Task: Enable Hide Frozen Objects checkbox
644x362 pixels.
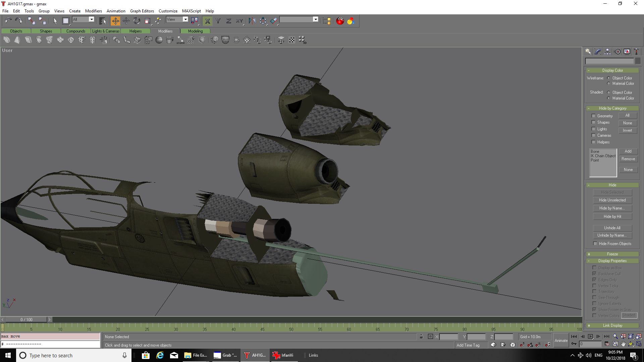Action: point(595,244)
